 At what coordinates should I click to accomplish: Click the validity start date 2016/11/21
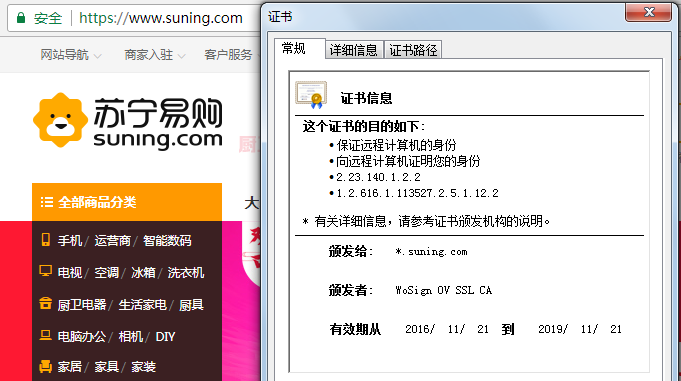(447, 329)
